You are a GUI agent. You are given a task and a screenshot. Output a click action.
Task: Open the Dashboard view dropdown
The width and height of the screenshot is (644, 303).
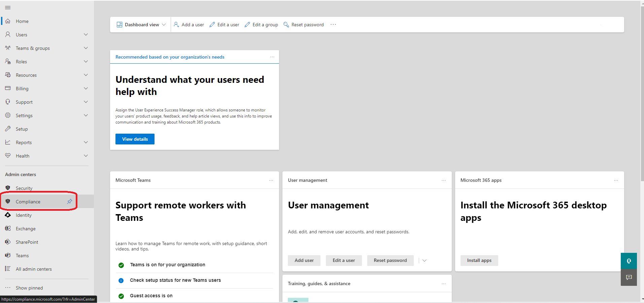[x=141, y=25]
